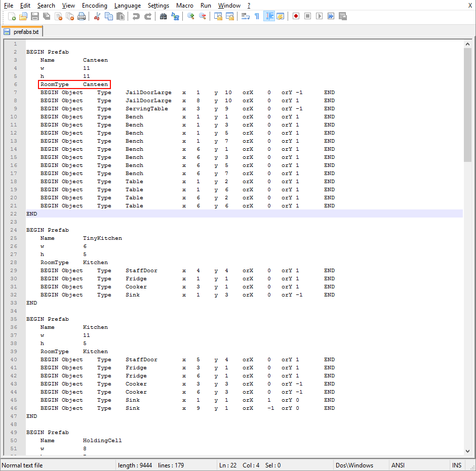Select the prefabs.txt document tab
This screenshot has height=471, width=476.
[22, 32]
